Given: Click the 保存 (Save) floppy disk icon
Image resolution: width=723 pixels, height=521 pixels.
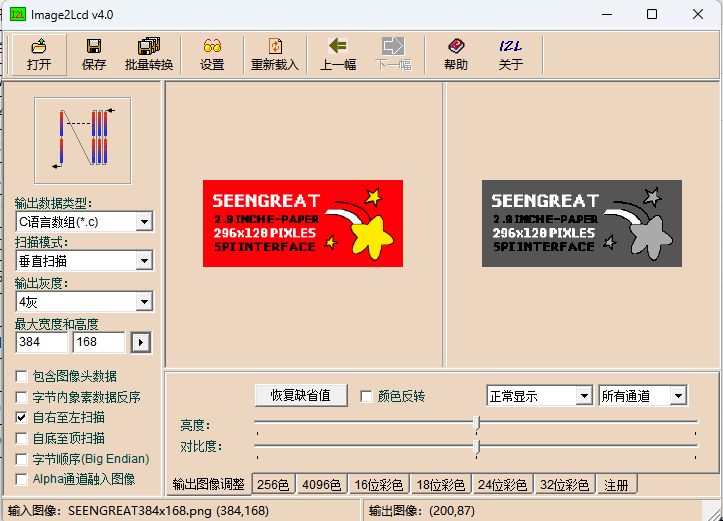Looking at the screenshot, I should (94, 54).
